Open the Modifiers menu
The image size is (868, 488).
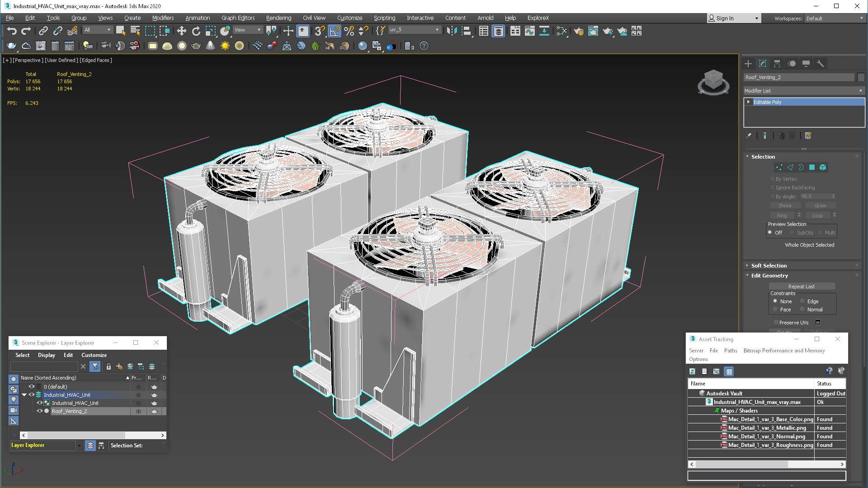click(x=163, y=18)
